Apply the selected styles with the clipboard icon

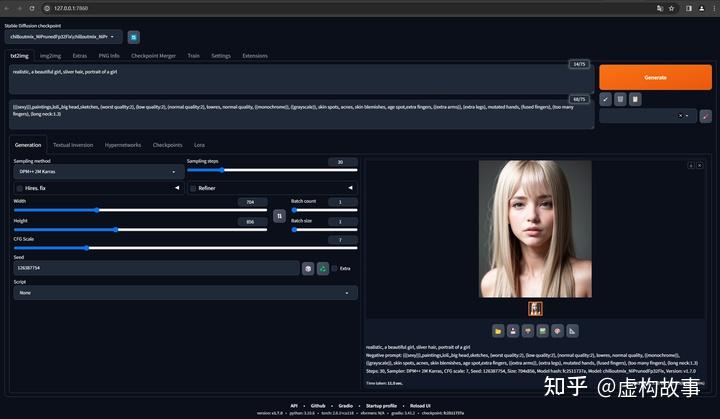point(635,99)
